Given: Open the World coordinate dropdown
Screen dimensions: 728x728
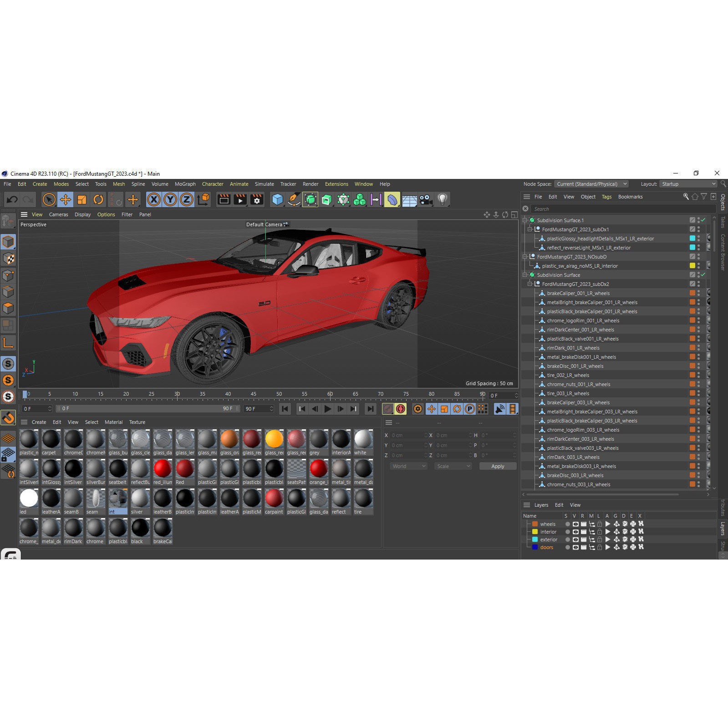Looking at the screenshot, I should coord(408,466).
